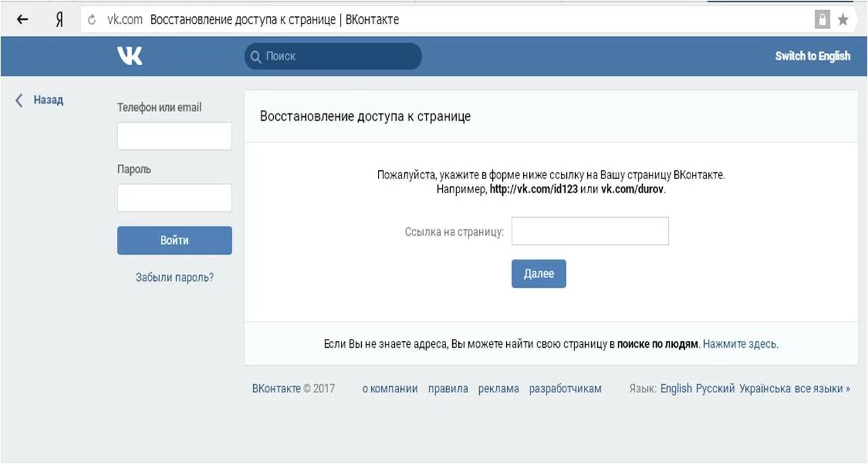
Task: Click Switch to English
Action: (x=813, y=56)
